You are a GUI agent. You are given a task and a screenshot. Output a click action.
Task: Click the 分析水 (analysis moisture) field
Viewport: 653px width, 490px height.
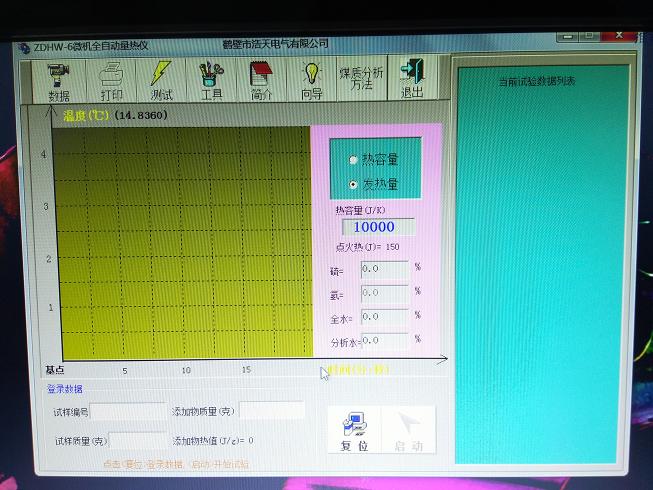[x=384, y=341]
